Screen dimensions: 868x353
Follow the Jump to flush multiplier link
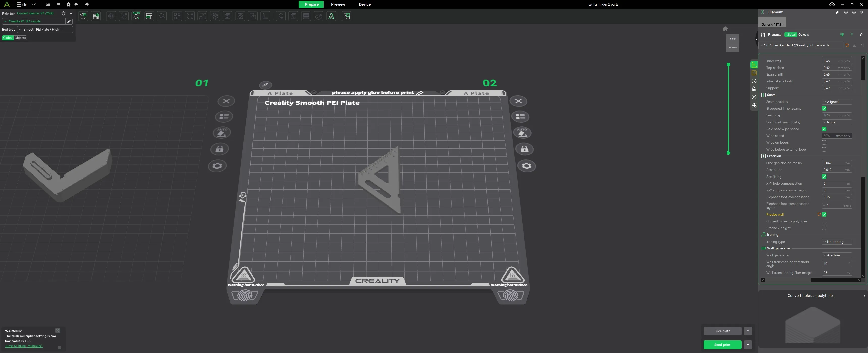click(23, 346)
